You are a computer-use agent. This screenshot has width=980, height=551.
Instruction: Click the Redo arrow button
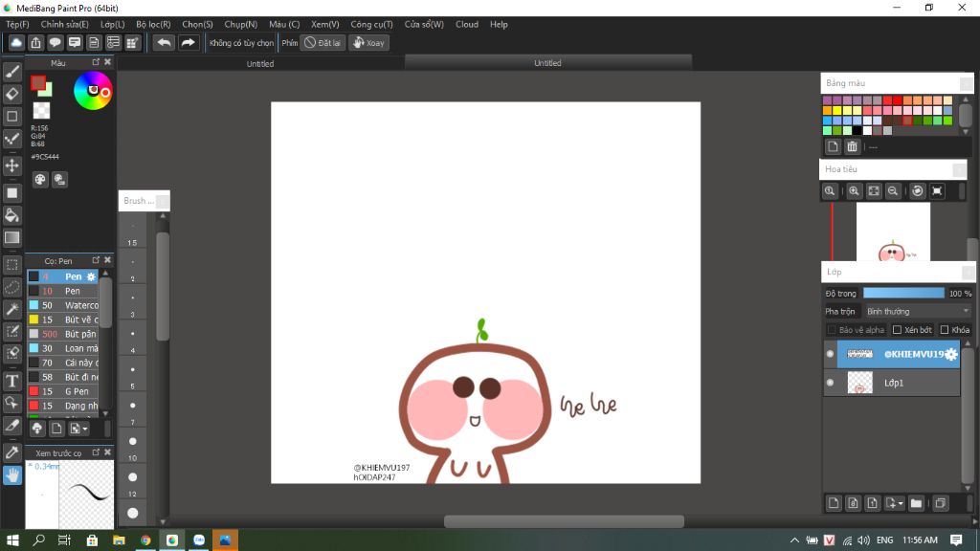[x=188, y=42]
